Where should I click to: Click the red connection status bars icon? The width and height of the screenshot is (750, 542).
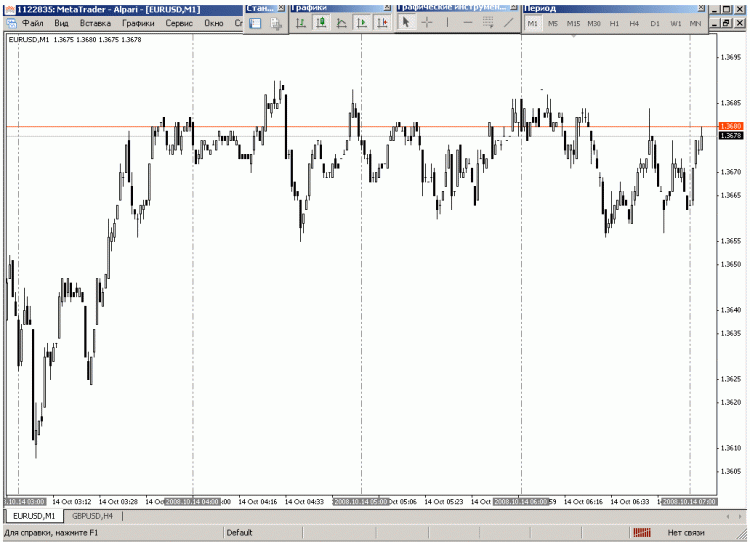click(642, 532)
